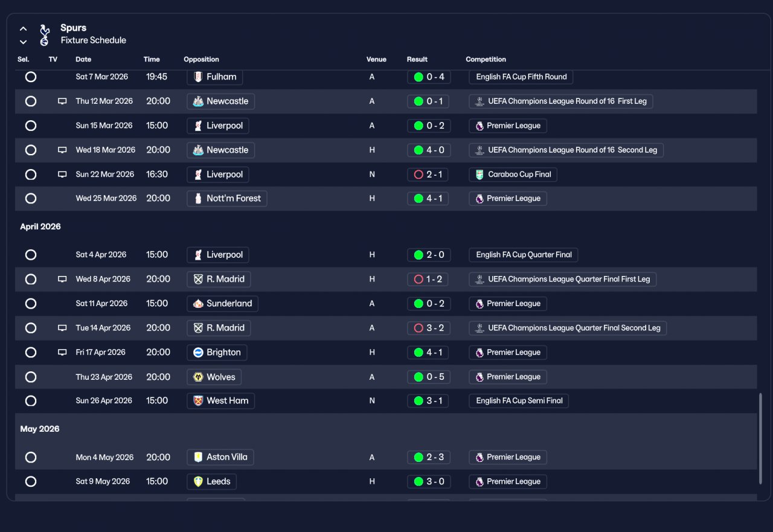The height and width of the screenshot is (532, 773).
Task: Click Premier League logo in the Wolves row
Action: (x=480, y=377)
